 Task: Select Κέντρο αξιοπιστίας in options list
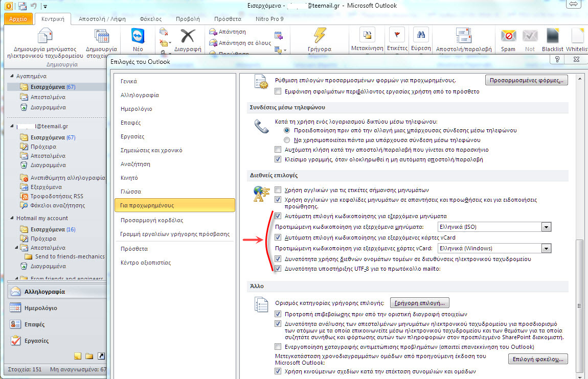coord(146,263)
